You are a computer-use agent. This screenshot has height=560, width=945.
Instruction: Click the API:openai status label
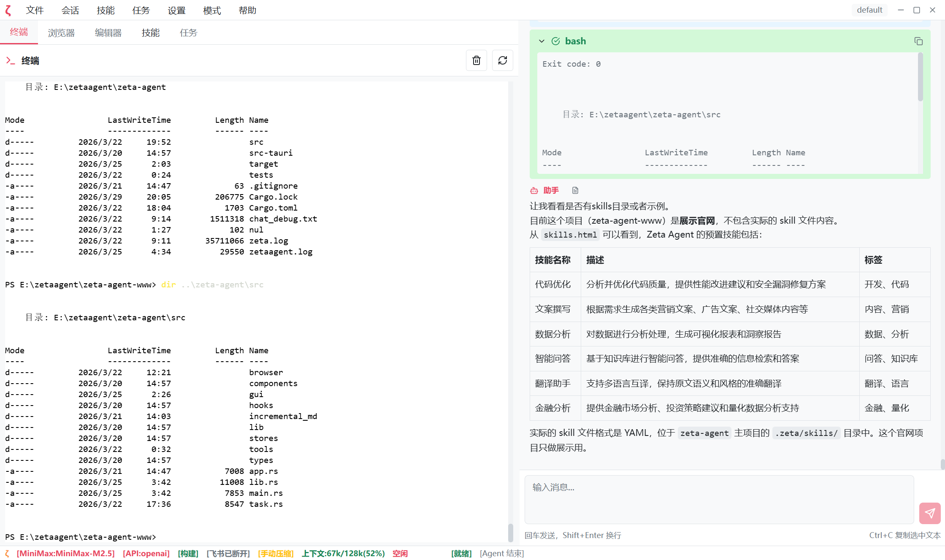146,553
